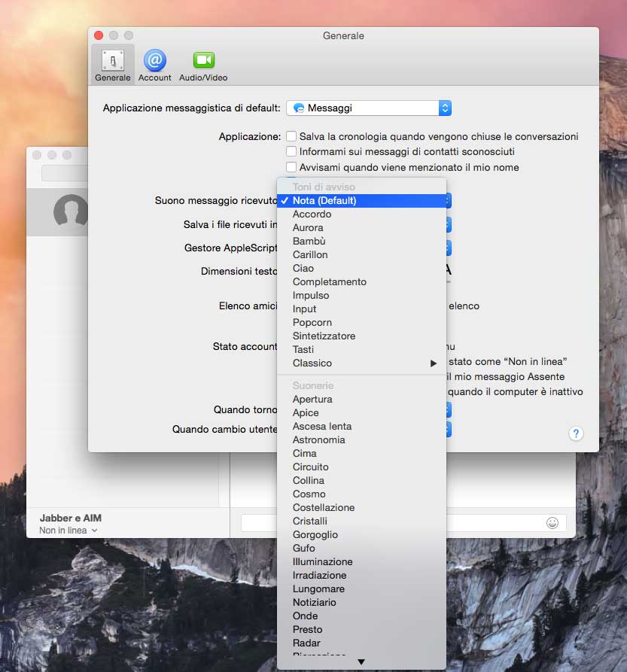This screenshot has height=672, width=627.
Task: Select the Ciao alert tone
Action: click(361, 269)
